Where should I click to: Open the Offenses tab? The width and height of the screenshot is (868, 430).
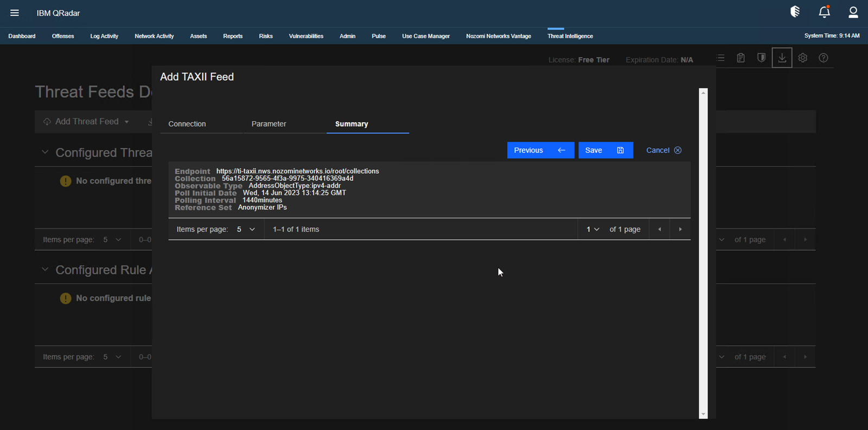click(x=63, y=36)
